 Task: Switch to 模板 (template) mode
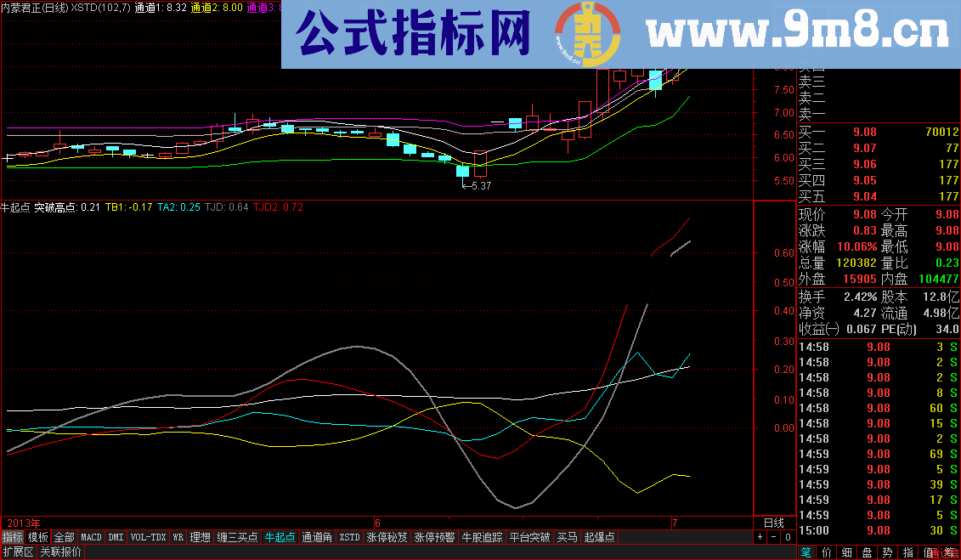point(37,537)
